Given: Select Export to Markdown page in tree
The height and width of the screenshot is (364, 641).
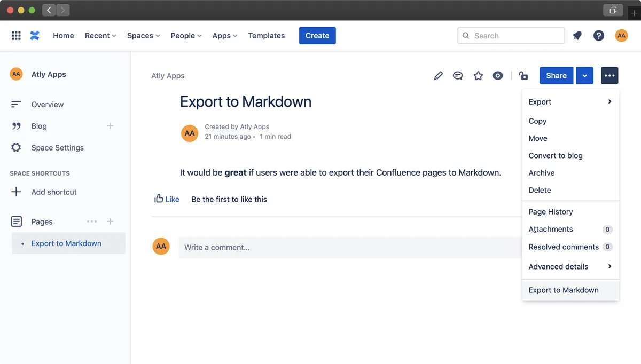Looking at the screenshot, I should (68, 243).
